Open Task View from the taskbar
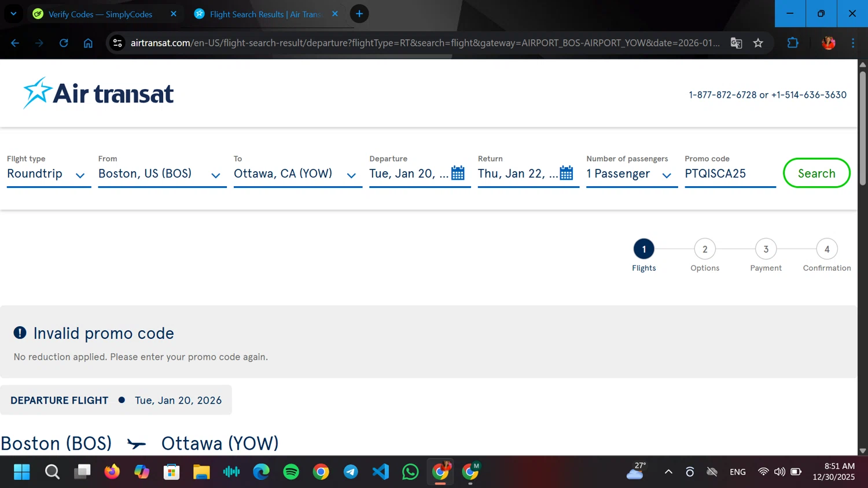 (x=82, y=472)
